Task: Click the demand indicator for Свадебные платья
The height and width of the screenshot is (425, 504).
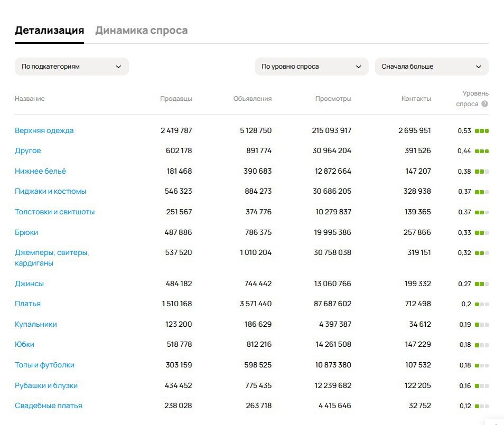Action: click(482, 406)
